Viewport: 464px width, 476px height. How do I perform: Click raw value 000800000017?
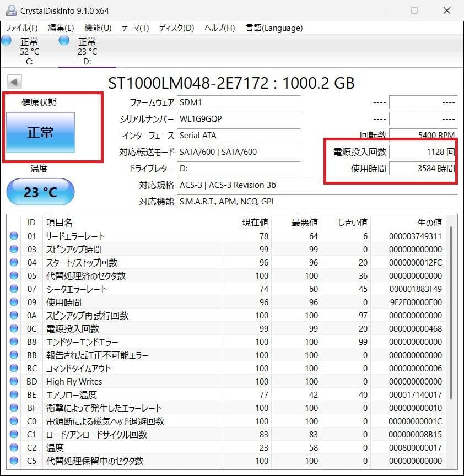tap(416, 447)
